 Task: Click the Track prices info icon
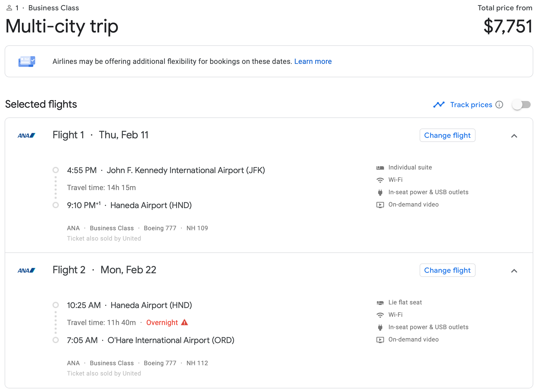(x=500, y=105)
